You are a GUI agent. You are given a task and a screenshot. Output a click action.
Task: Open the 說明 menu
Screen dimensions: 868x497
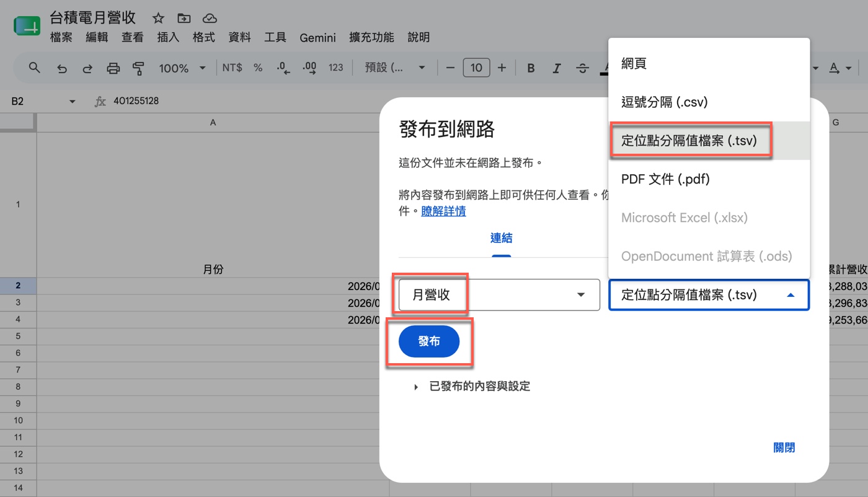[x=418, y=37]
